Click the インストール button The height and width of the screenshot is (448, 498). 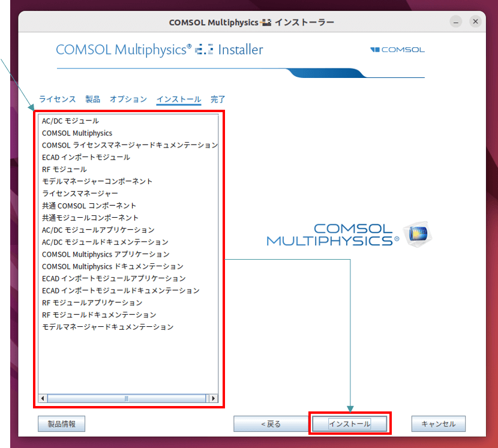click(x=349, y=423)
